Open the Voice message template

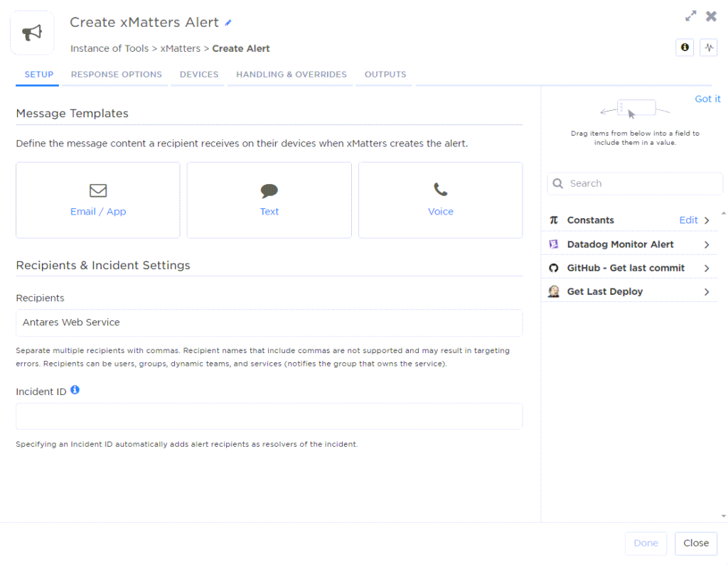click(x=440, y=200)
